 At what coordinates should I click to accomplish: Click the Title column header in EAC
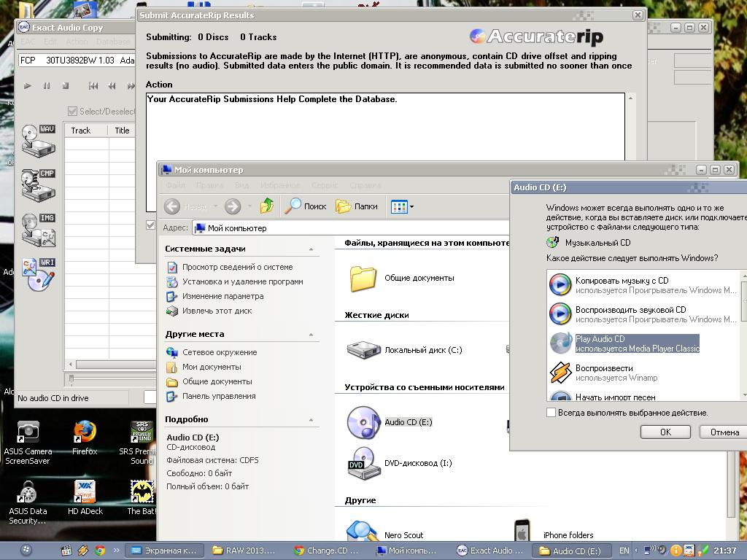(x=122, y=131)
